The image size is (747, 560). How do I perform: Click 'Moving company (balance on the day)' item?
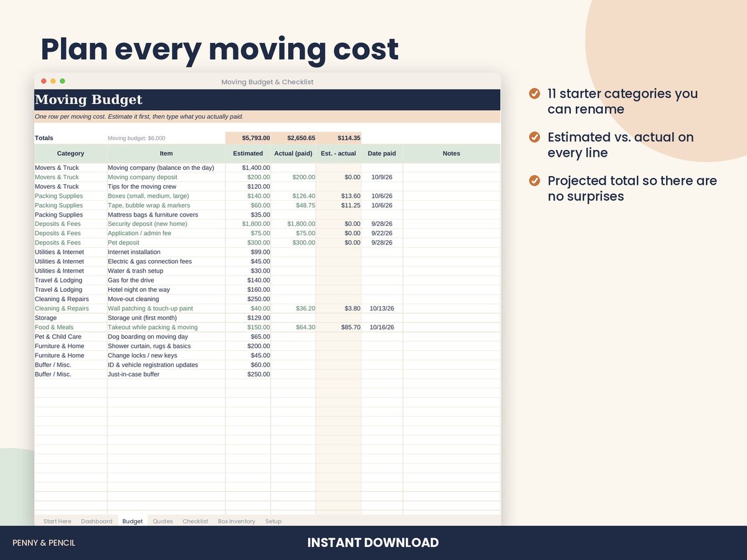[x=166, y=168]
